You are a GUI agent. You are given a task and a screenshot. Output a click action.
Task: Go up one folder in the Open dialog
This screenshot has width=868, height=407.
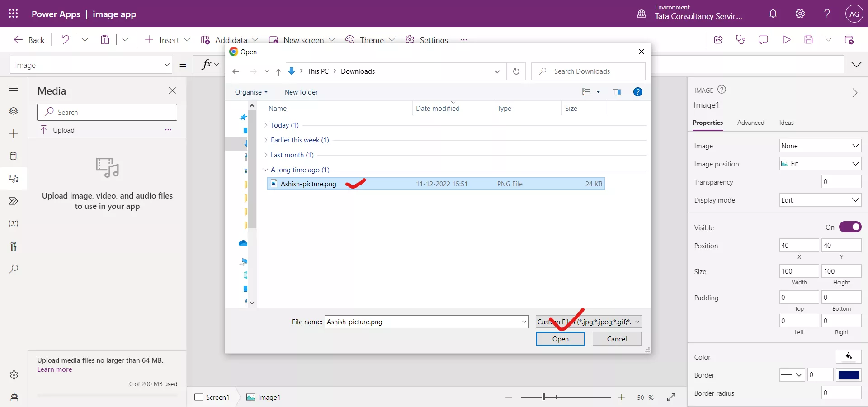(278, 71)
